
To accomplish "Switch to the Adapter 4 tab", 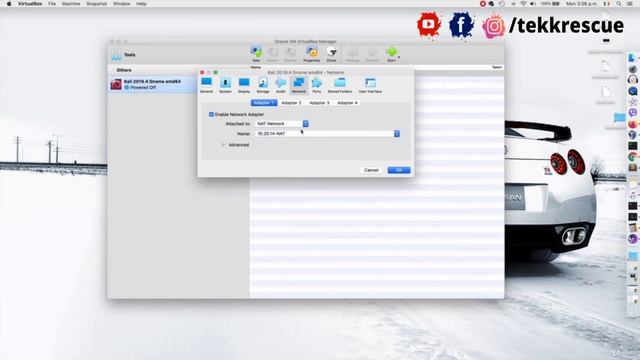I will [347, 103].
